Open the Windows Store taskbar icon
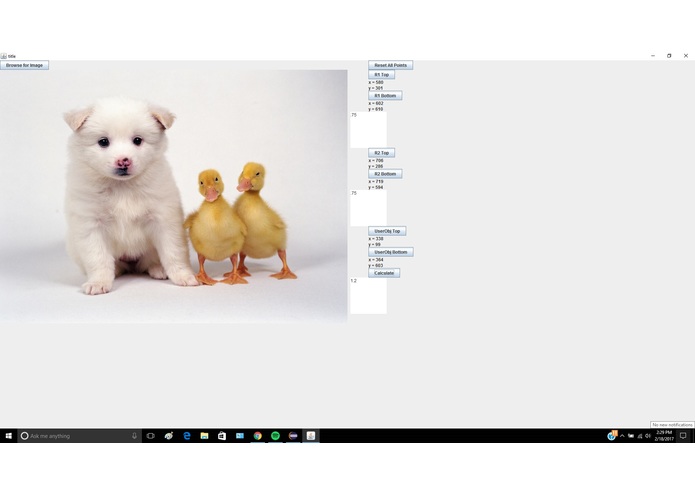This screenshot has width=695, height=494. click(222, 436)
